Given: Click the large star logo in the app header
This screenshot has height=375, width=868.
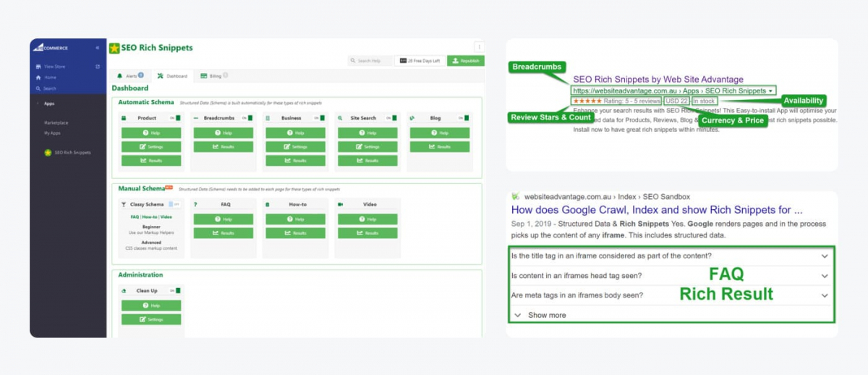Looking at the screenshot, I should [114, 49].
